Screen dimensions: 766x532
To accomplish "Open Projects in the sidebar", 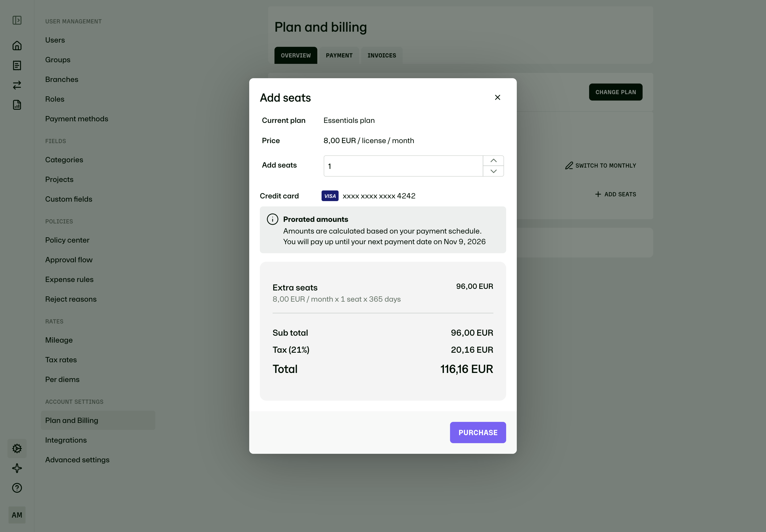I will tap(59, 179).
